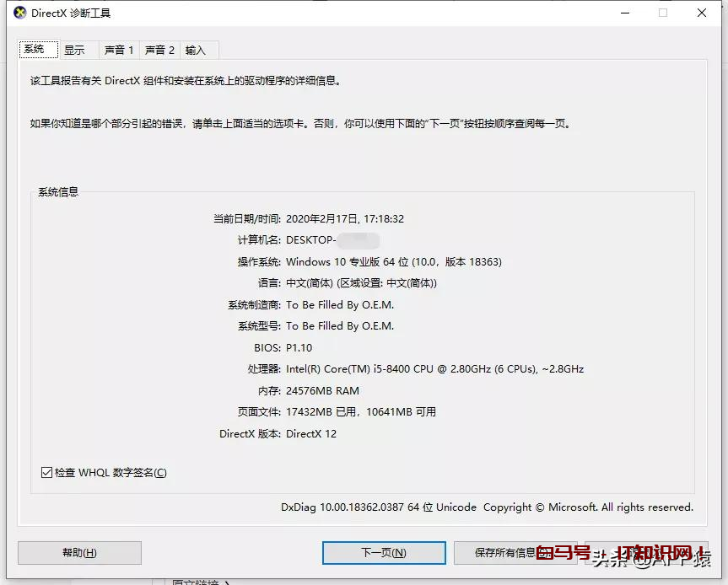
Task: Close the DirectX 诊断工具 window
Action: pyautogui.click(x=702, y=13)
